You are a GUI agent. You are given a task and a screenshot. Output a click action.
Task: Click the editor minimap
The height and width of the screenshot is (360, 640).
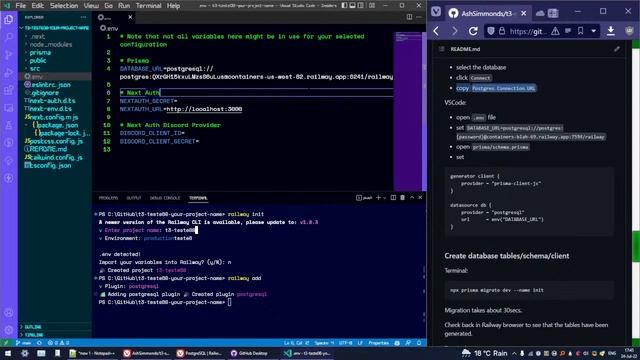(x=408, y=111)
